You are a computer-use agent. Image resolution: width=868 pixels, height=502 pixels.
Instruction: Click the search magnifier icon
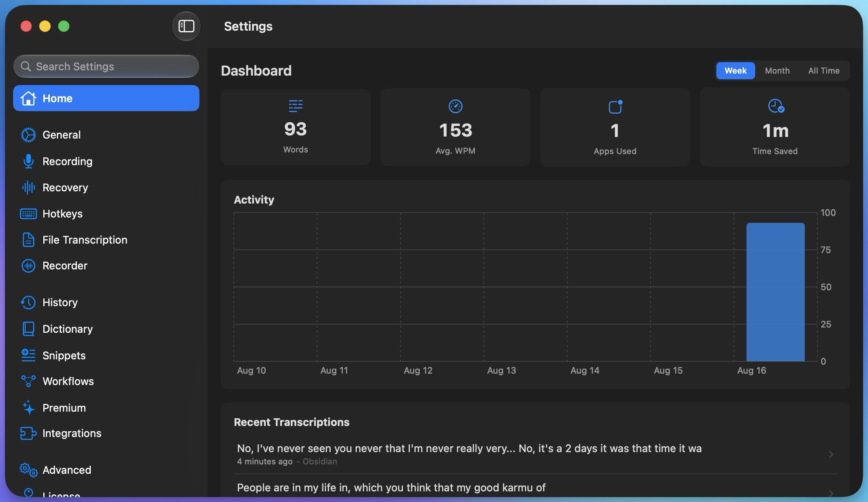[x=26, y=66]
